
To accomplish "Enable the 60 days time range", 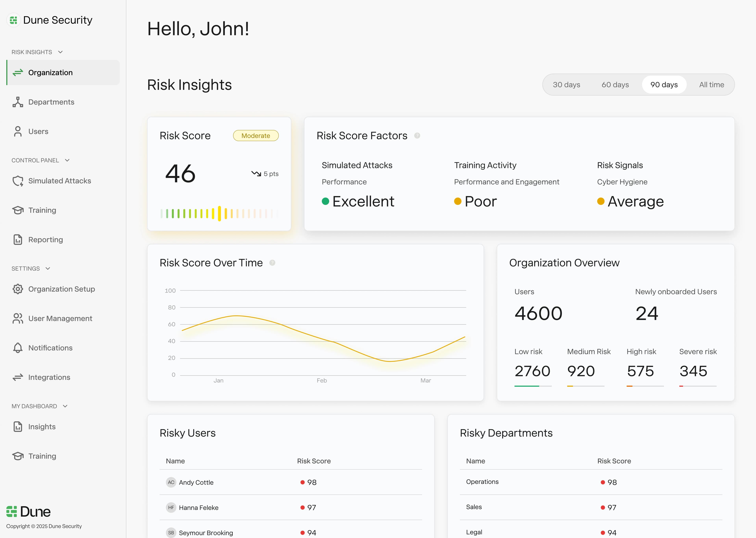I will coord(615,85).
